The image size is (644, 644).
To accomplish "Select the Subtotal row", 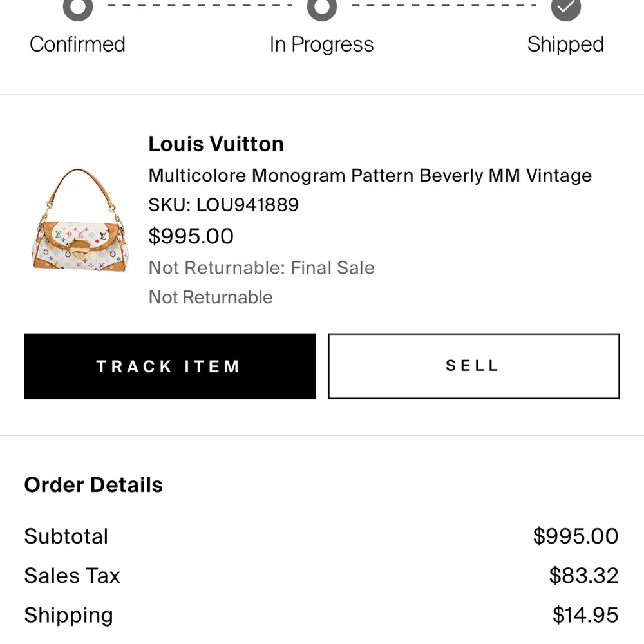I will (66, 536).
